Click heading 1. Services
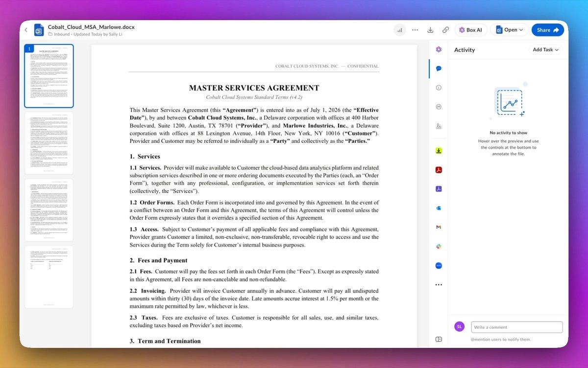588x368 pixels. tap(145, 157)
